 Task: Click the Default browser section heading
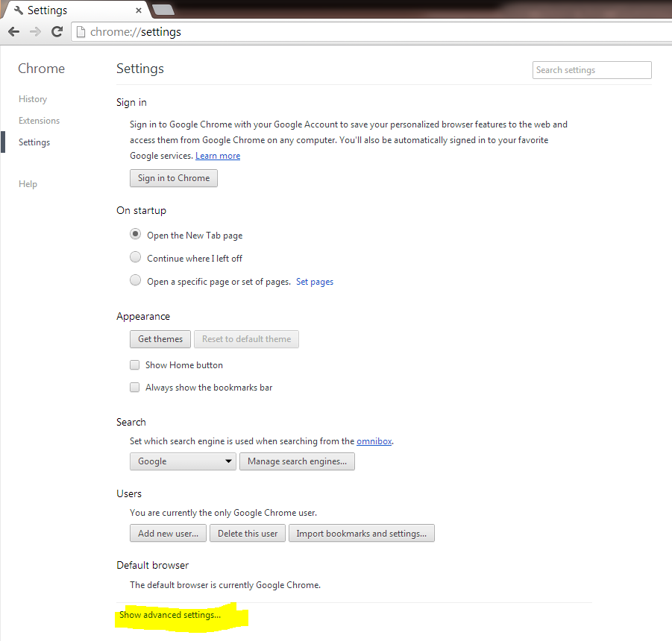click(153, 565)
